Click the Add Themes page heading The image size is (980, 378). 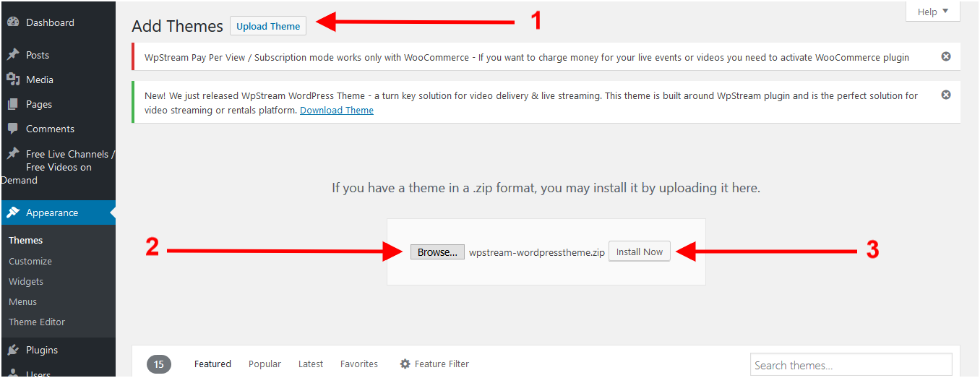pyautogui.click(x=177, y=26)
